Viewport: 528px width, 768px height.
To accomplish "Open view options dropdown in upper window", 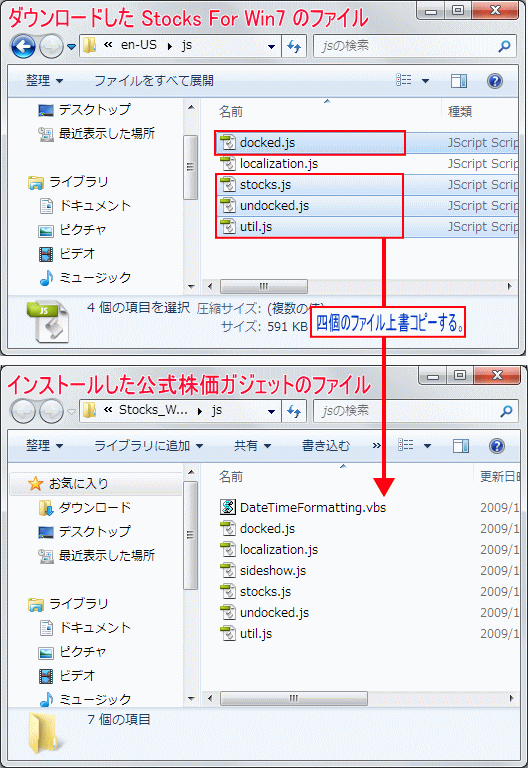I will pos(425,81).
